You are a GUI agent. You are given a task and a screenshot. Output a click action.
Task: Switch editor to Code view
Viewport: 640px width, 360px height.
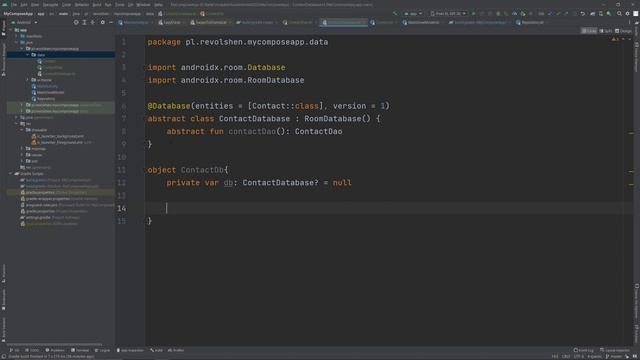[x=589, y=31]
